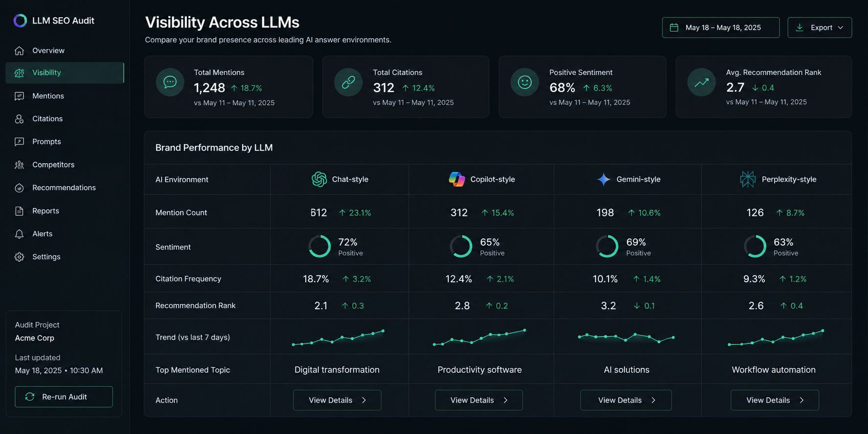Select Mentions in the sidebar

[x=65, y=96]
